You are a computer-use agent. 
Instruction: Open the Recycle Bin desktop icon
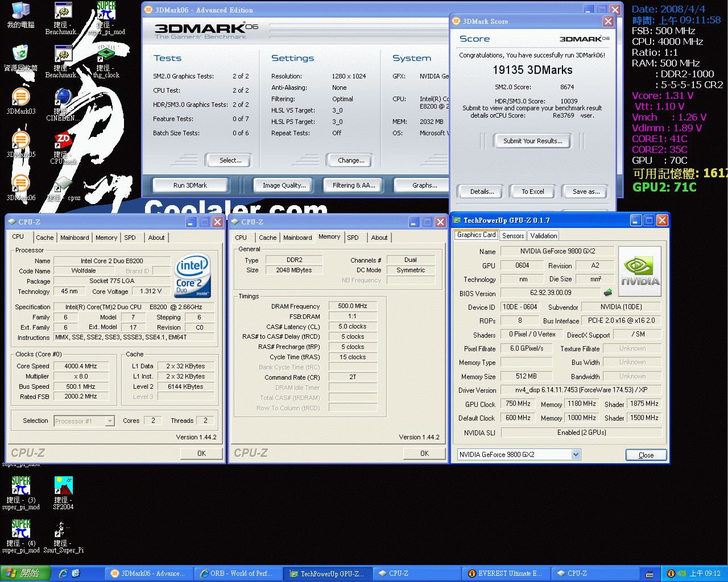(20, 58)
